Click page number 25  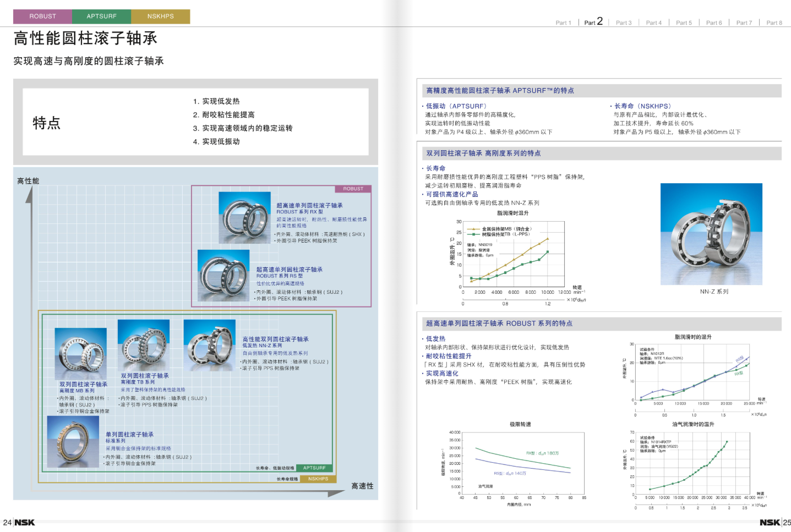787,523
